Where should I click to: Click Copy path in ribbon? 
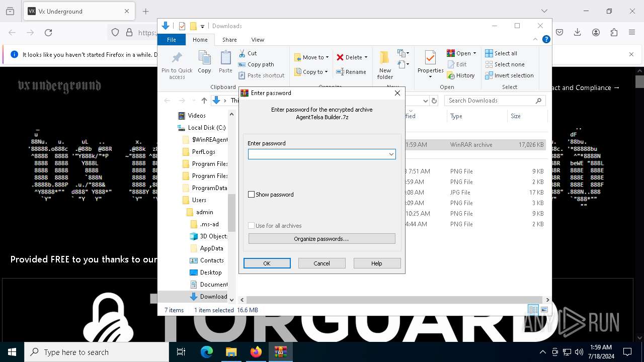coord(256,64)
